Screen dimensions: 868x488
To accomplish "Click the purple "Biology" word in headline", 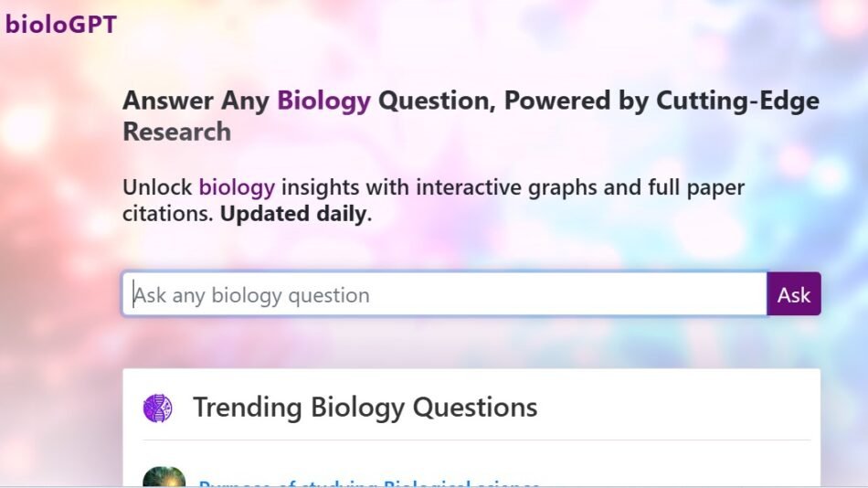I will click(x=323, y=101).
